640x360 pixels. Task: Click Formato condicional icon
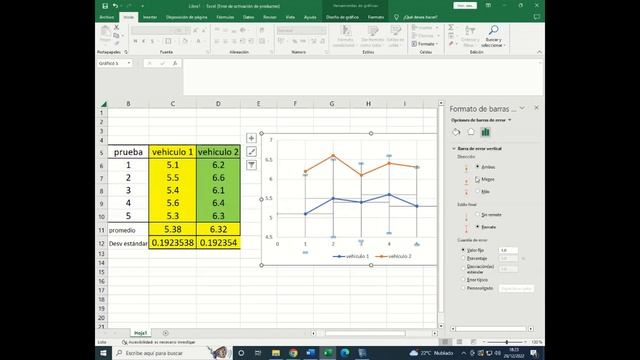(346, 31)
